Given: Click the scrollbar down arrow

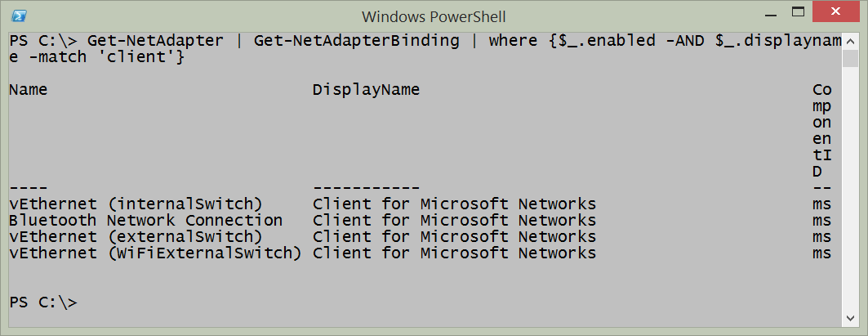Looking at the screenshot, I should coord(852,319).
